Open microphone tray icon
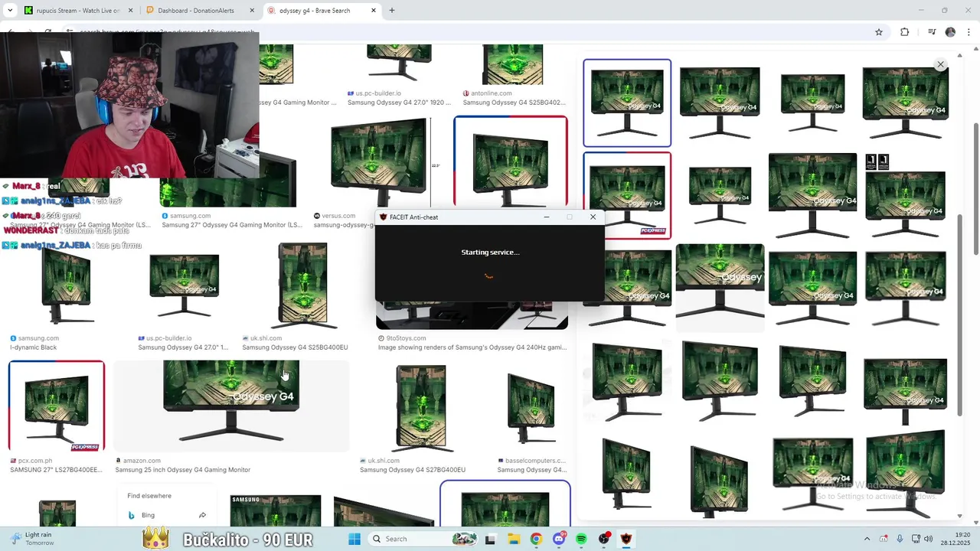This screenshot has width=980, height=551. pos(900,539)
